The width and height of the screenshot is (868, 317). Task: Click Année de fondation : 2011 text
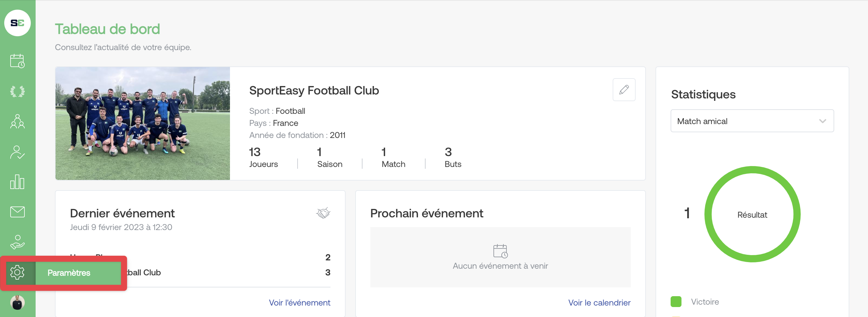297,135
